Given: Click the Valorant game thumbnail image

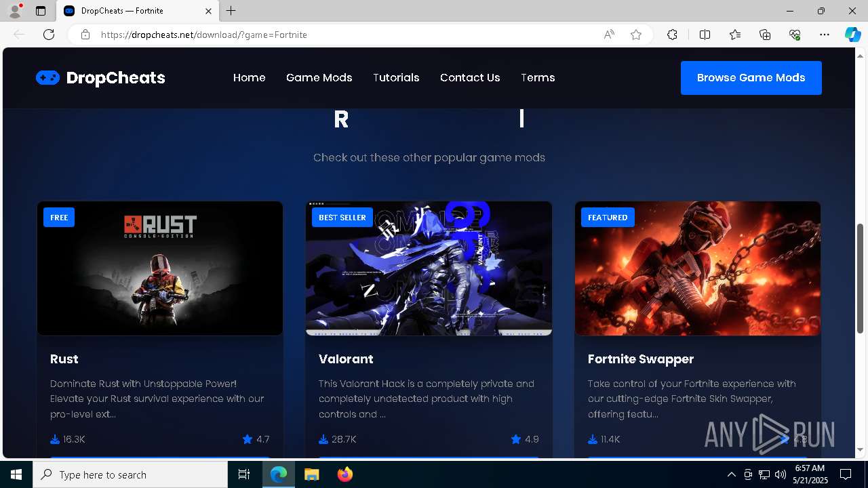Looking at the screenshot, I should pyautogui.click(x=429, y=268).
